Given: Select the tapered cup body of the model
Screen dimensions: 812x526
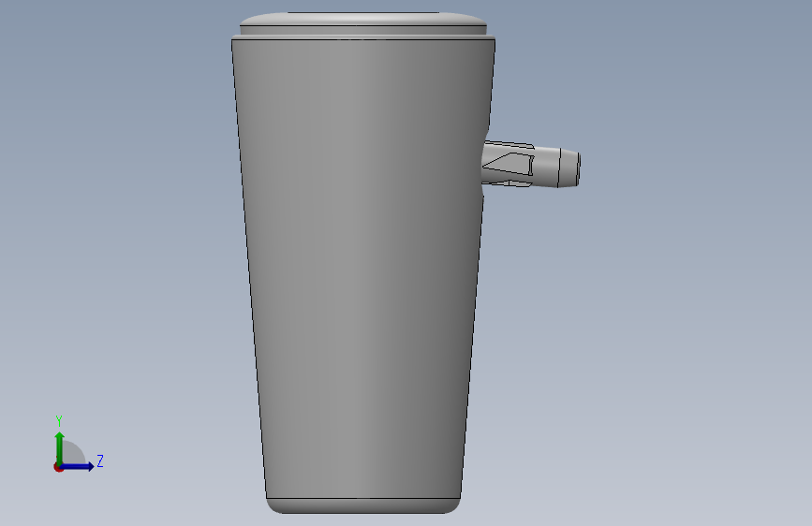Looking at the screenshot, I should 362,270.
